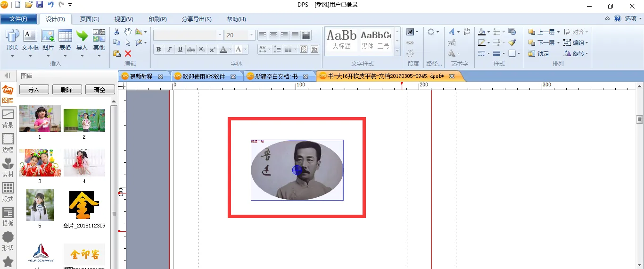Toggle italic formatting
The height and width of the screenshot is (269, 644).
169,50
